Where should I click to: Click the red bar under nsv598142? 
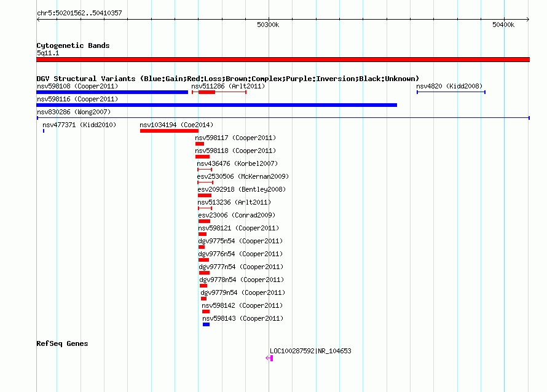pyautogui.click(x=206, y=312)
